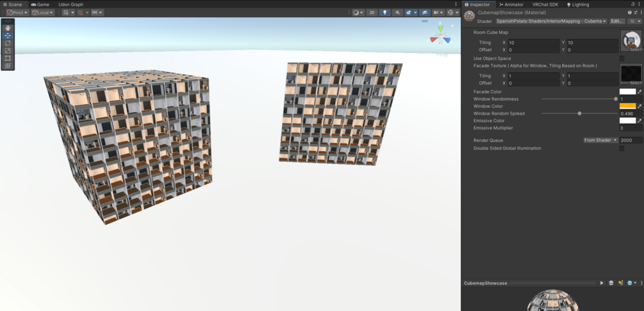Switch to the Udon Graph tab
The width and height of the screenshot is (644, 311).
[70, 4]
